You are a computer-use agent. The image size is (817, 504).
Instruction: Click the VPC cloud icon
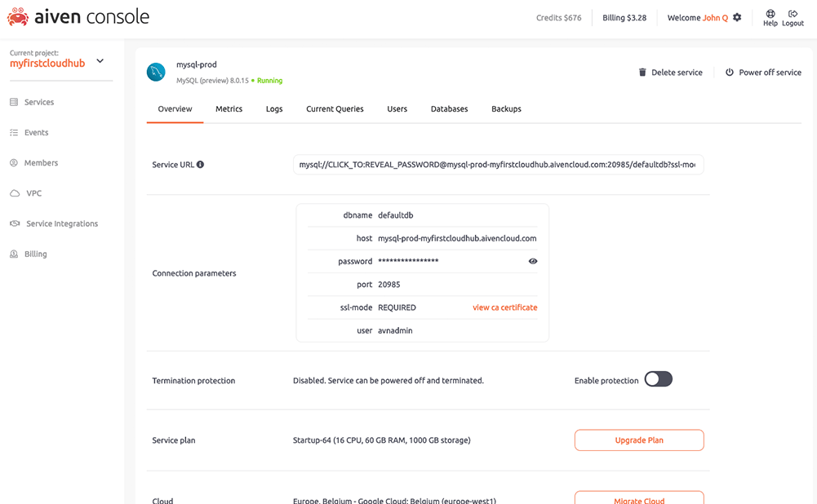coord(15,193)
